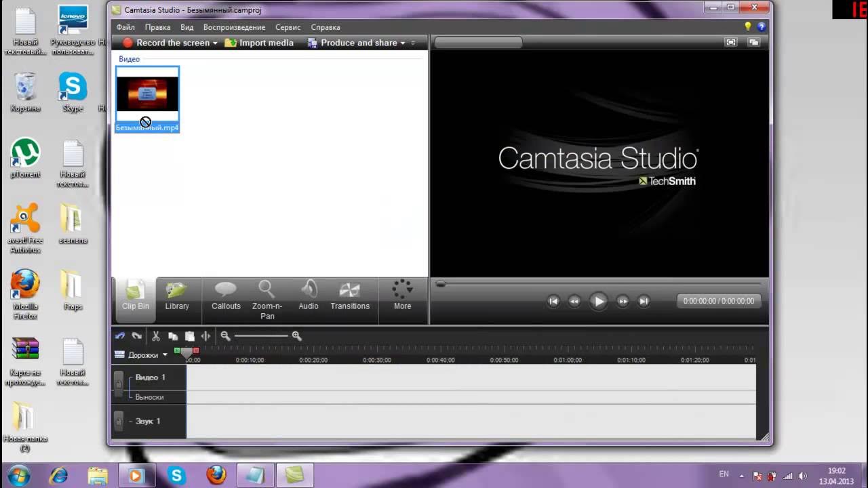
Task: Jump to next clip button
Action: tap(644, 301)
